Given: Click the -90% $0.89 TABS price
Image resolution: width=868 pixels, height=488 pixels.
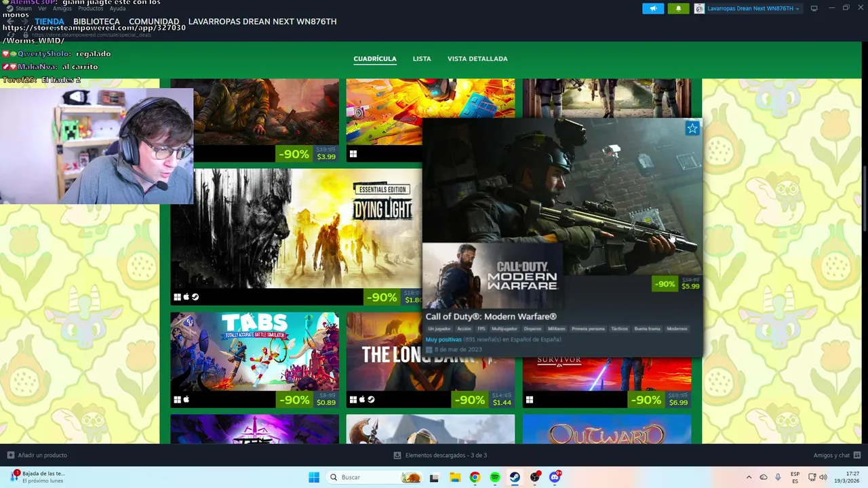Looking at the screenshot, I should tap(309, 400).
